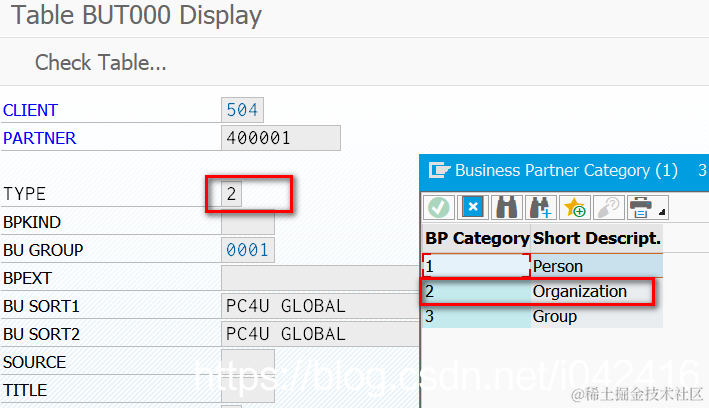Click the empty BPEXT field

click(x=320, y=278)
